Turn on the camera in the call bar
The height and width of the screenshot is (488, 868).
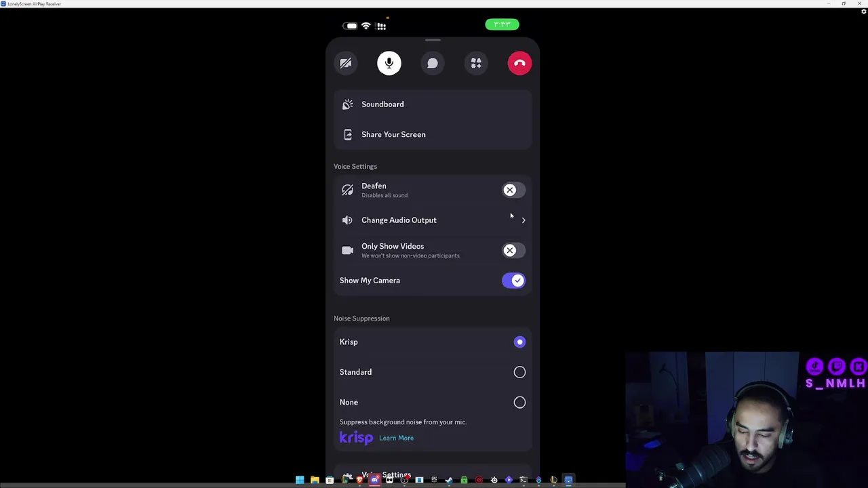click(345, 63)
